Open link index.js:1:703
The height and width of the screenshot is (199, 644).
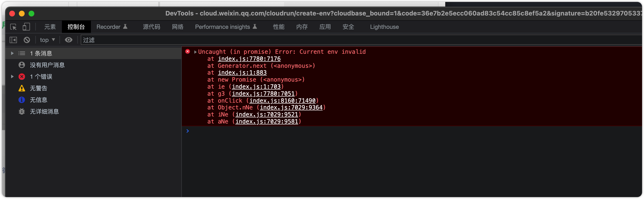[256, 87]
